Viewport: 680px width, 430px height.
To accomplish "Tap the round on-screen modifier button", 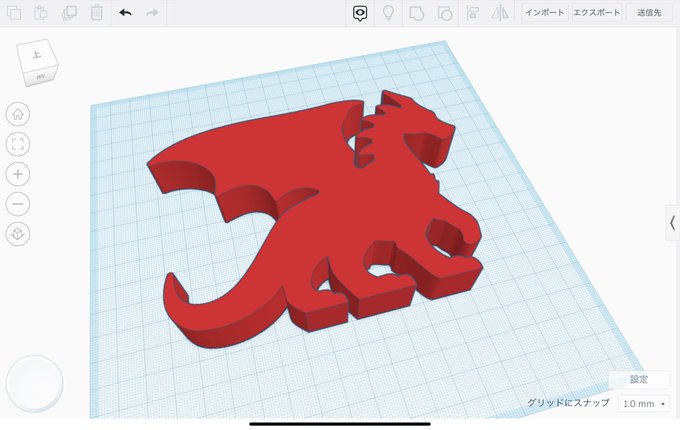I will (35, 384).
